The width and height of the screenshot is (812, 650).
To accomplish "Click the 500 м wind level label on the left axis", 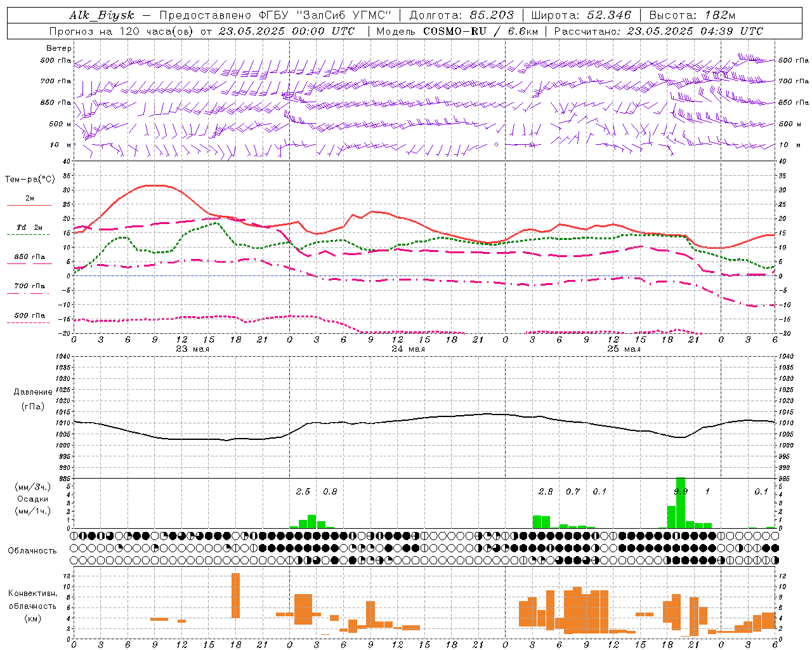I will (60, 124).
